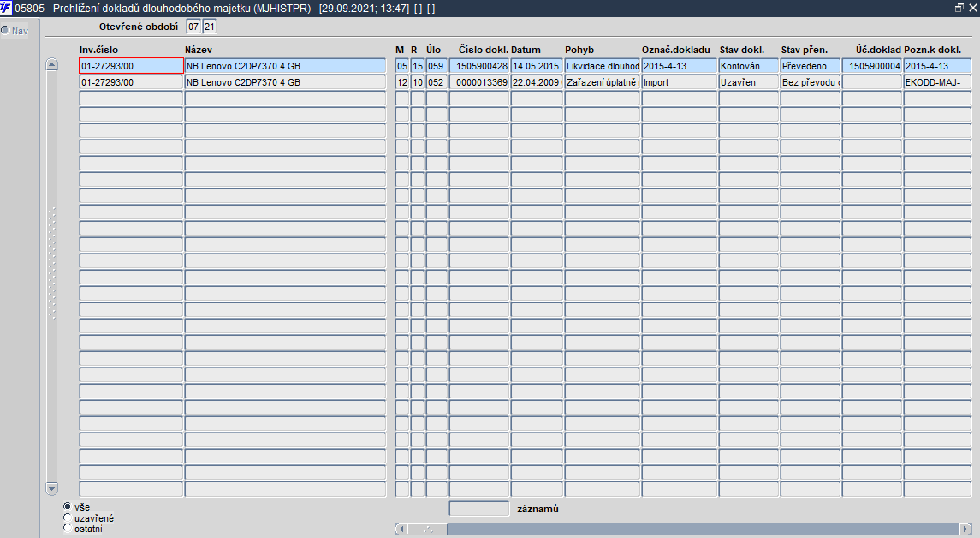Toggle the Nav radio button
The width and height of the screenshot is (980, 538).
(x=5, y=30)
